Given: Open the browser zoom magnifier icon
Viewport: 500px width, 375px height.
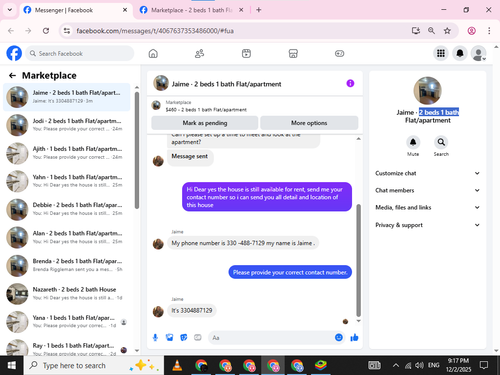Looking at the screenshot, I should (431, 31).
